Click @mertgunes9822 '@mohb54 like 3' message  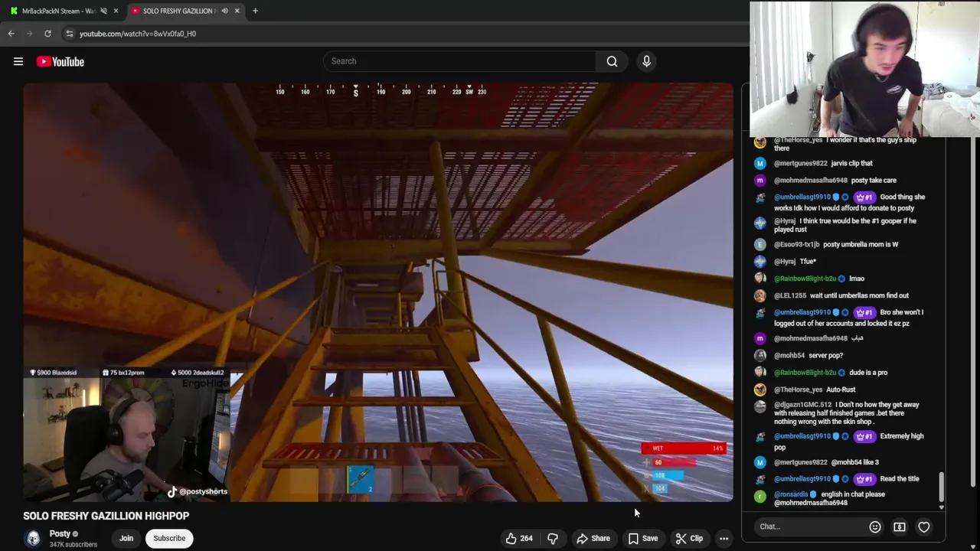coord(855,462)
